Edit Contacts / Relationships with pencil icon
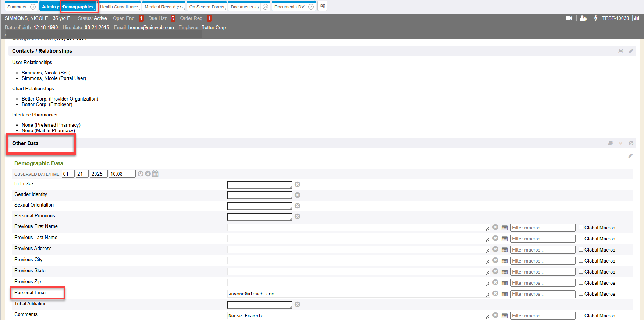 pyautogui.click(x=631, y=51)
